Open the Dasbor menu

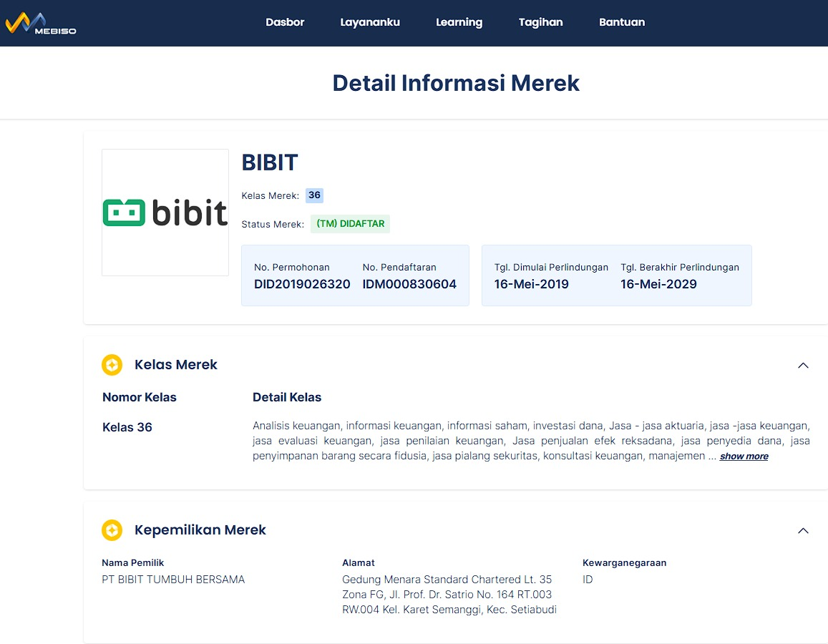[x=285, y=22]
